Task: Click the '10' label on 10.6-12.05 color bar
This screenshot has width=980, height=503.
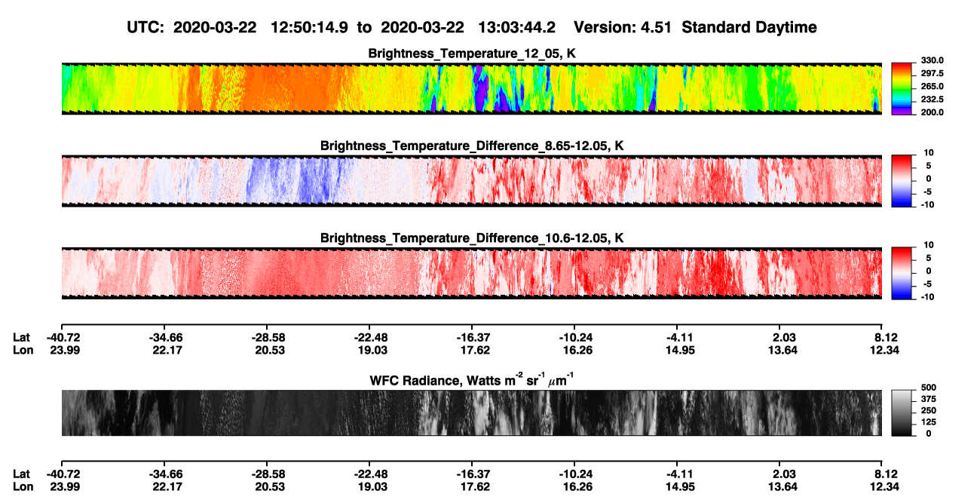Action: 929,245
